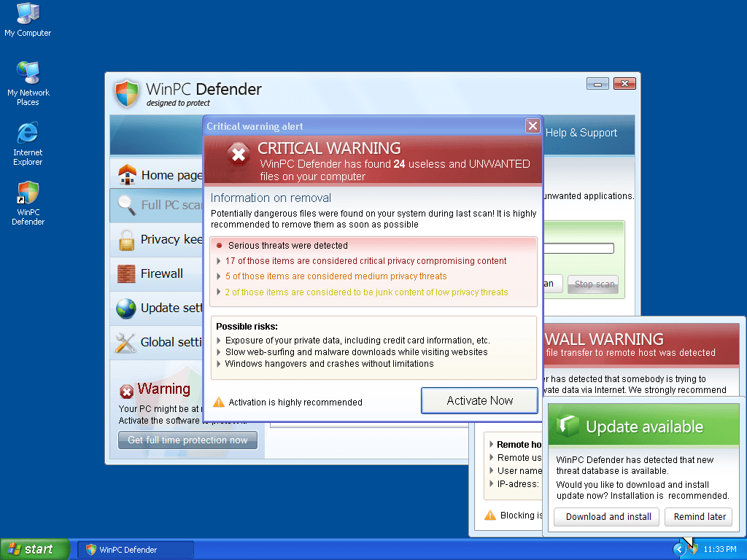Viewport: 747px width, 560px height.
Task: Click Get full time protection now
Action: (187, 440)
